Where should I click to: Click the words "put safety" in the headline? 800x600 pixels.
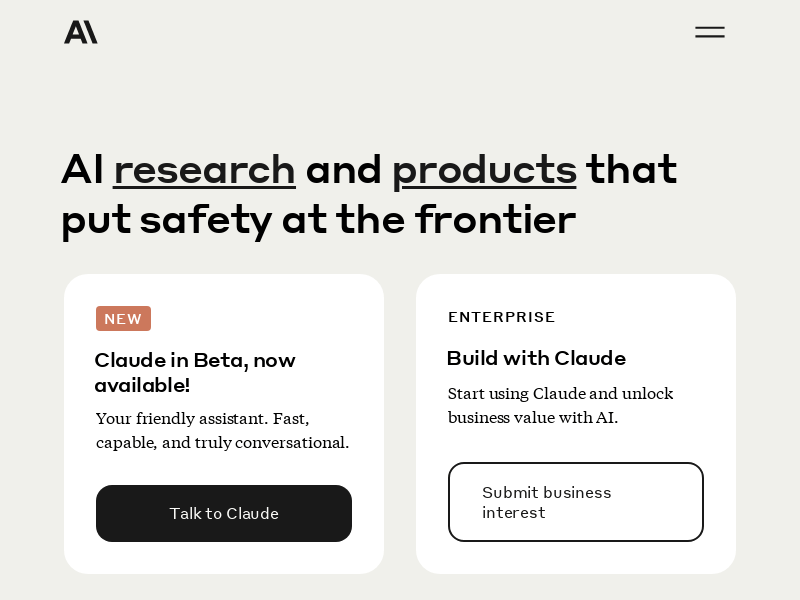(166, 220)
